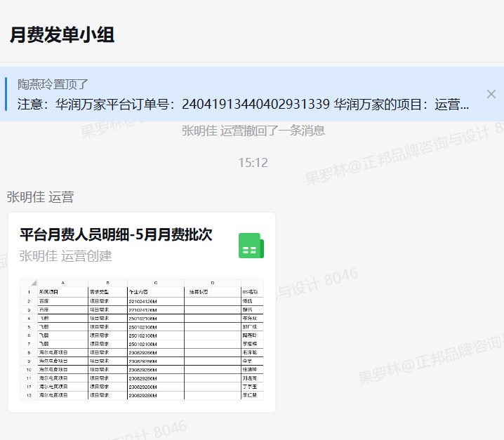Click sender name 张明佳 运营 above the card
The height and width of the screenshot is (440, 504).
[40, 196]
